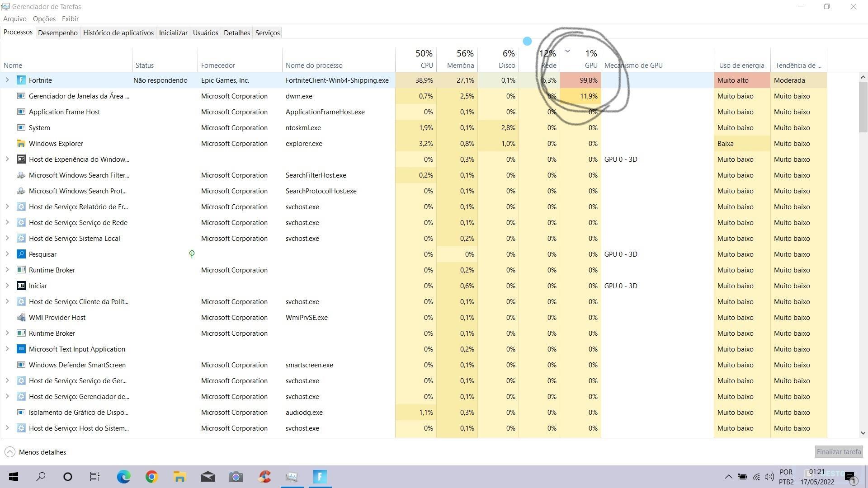The height and width of the screenshot is (488, 868).
Task: Click the POR PTB2 language indicator
Action: tap(786, 477)
